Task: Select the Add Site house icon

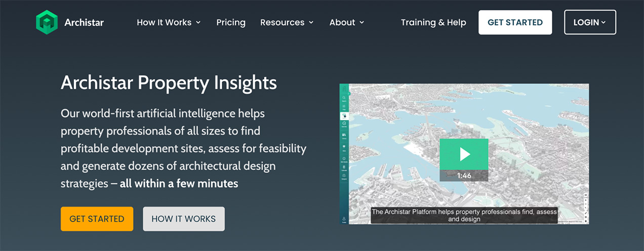Action: pos(344,124)
